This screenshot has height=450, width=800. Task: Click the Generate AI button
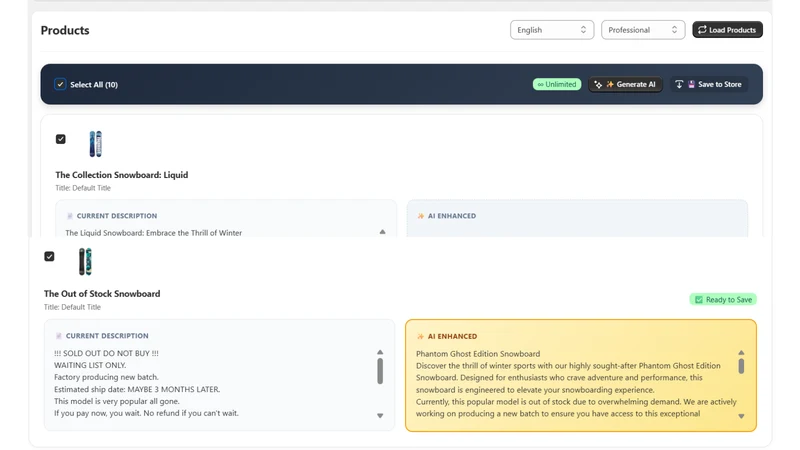(x=626, y=84)
